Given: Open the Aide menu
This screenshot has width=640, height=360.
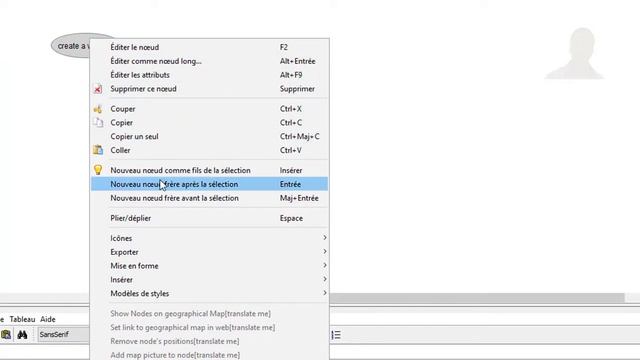Looking at the screenshot, I should pos(48,319).
